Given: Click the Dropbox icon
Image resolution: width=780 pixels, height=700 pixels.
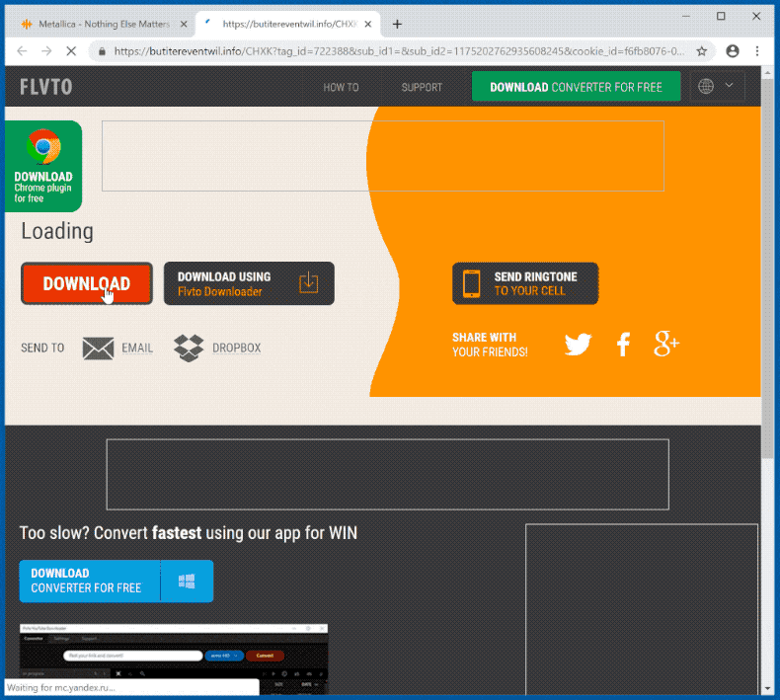Looking at the screenshot, I should pyautogui.click(x=189, y=348).
